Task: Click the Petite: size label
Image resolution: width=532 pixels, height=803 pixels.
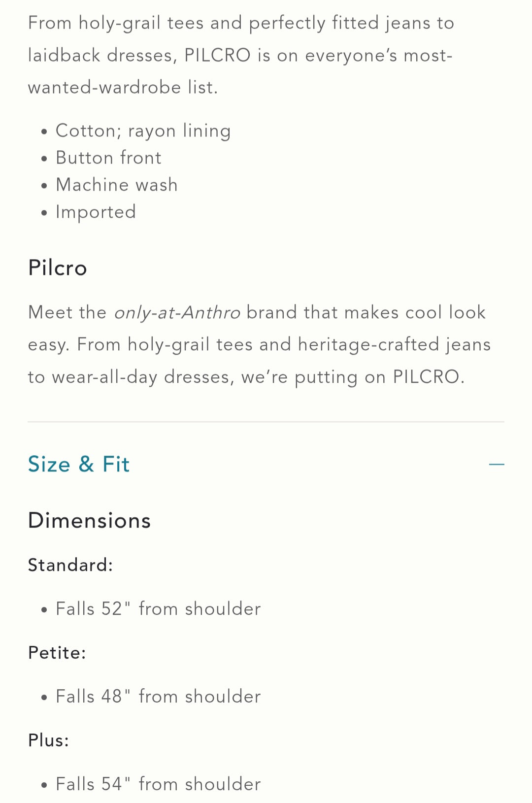Action: (x=57, y=653)
